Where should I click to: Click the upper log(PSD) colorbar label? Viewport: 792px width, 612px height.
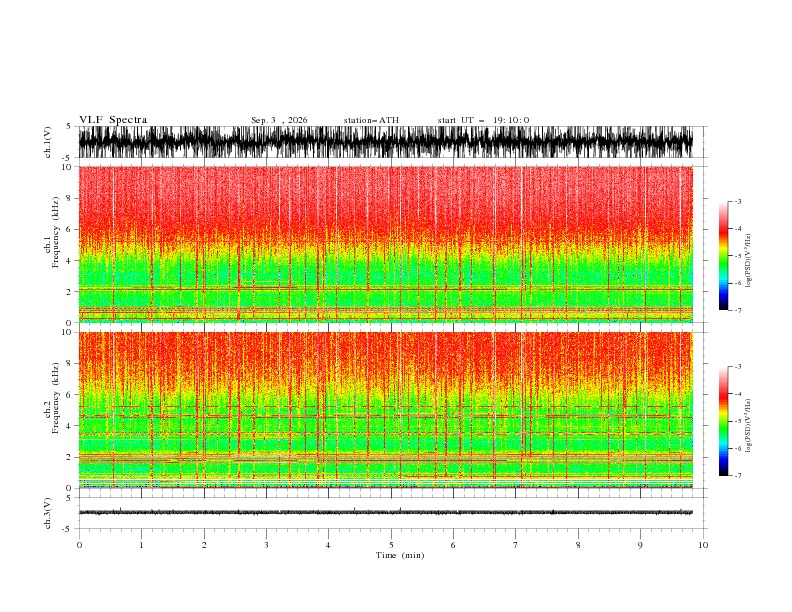748,260
